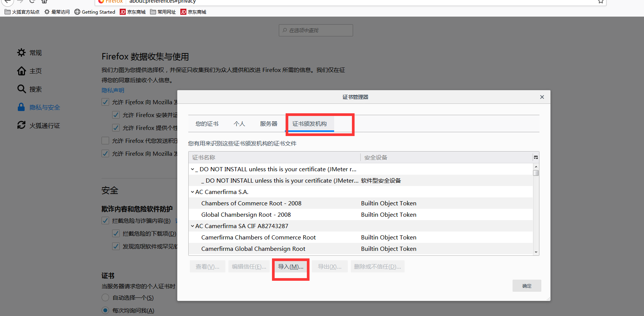Open the 火狐通行证 sync icon

(x=22, y=125)
